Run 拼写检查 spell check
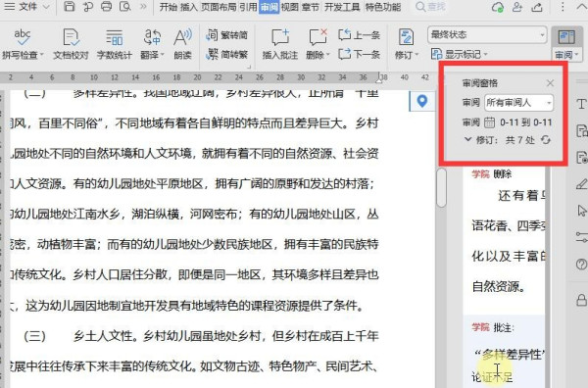The height and width of the screenshot is (388, 588). 22,44
